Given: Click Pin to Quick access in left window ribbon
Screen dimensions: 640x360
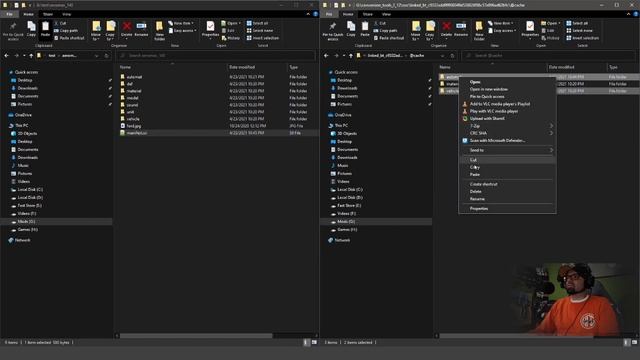Looking at the screenshot, I should 13,31.
